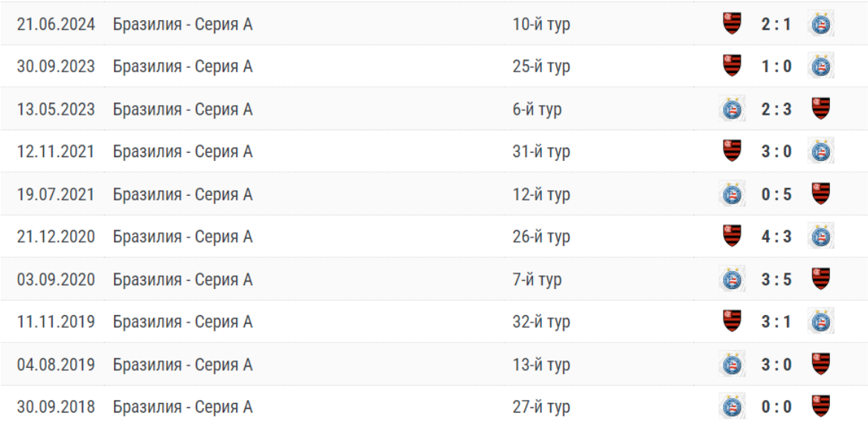Select the 6-й тур round label
The image size is (868, 426).
pyautogui.click(x=537, y=109)
